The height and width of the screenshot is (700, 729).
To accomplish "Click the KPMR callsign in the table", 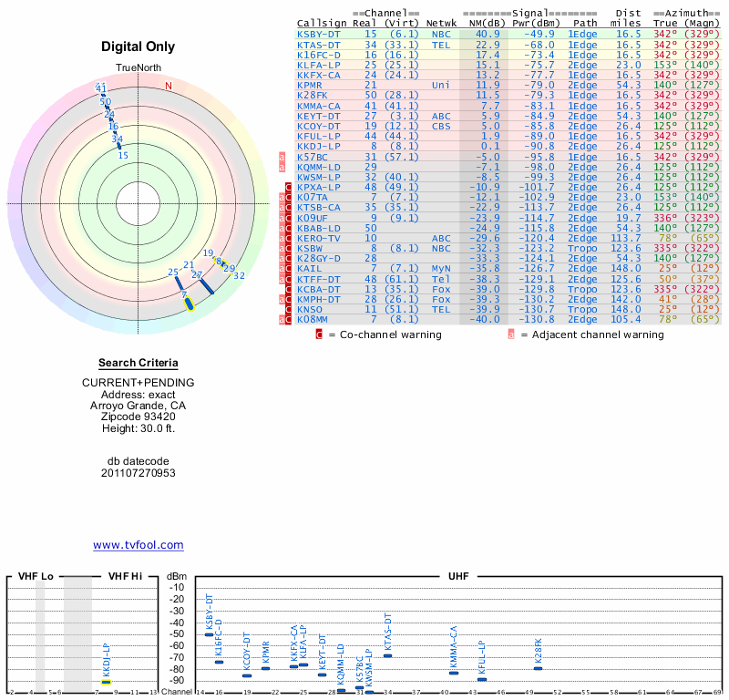I will click(311, 85).
